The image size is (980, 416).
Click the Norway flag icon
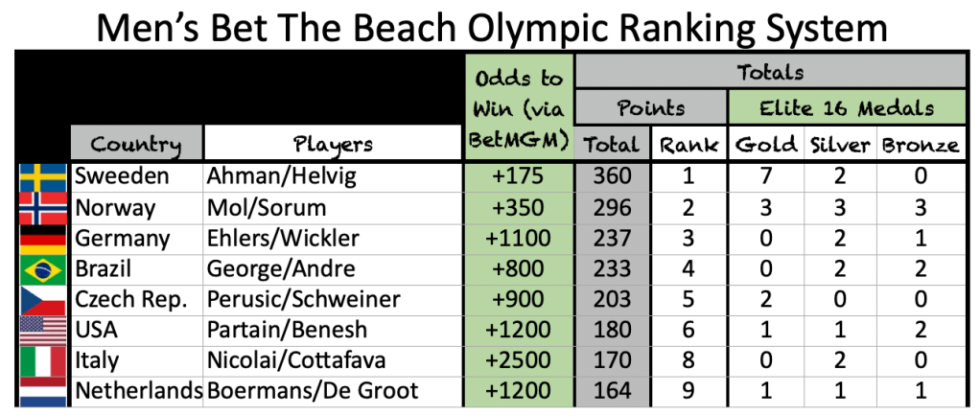[x=43, y=208]
